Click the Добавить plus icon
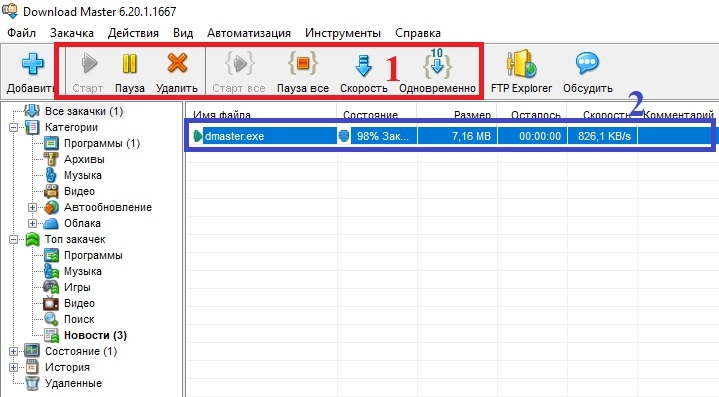The height and width of the screenshot is (397, 719). tap(33, 63)
